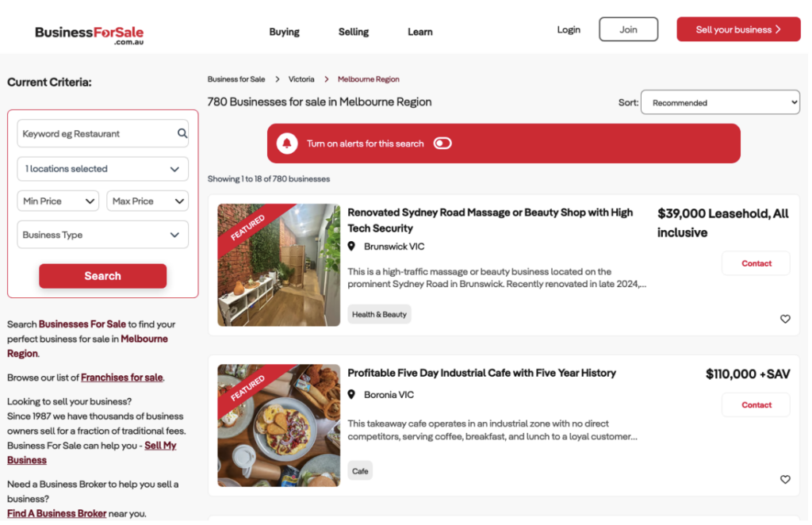This screenshot has width=812, height=525.
Task: Click the Melbourne Region sidebar link
Action: (87, 346)
